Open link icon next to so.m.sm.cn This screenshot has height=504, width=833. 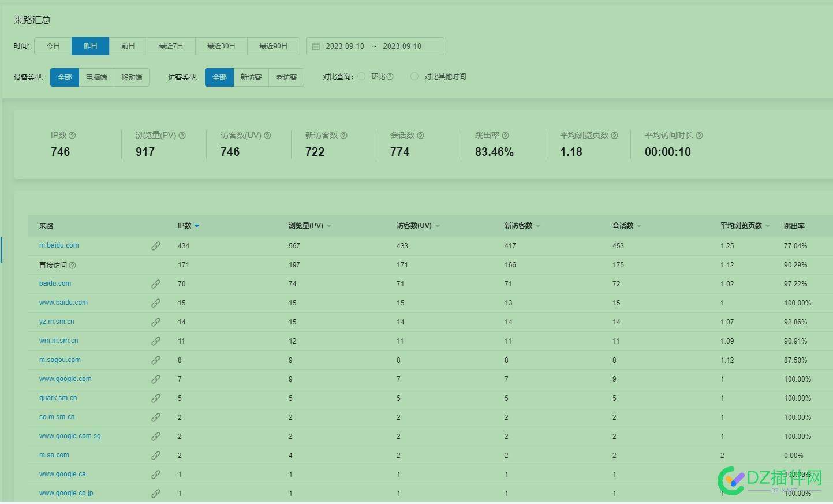(156, 417)
